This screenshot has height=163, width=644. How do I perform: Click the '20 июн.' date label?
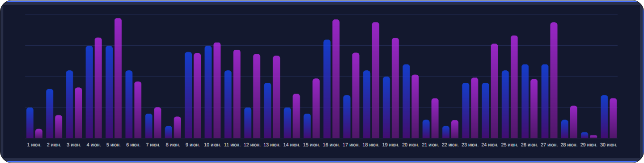411,145
